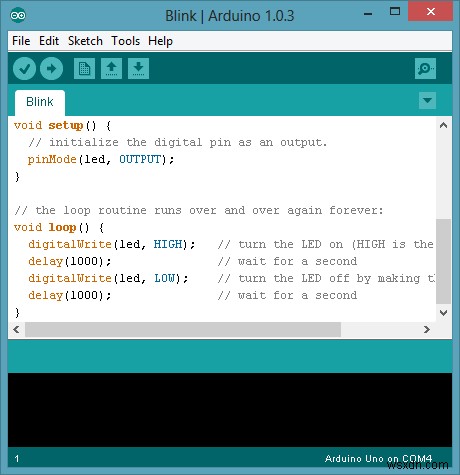460x475 pixels.
Task: Open the Tools menu
Action: tap(125, 41)
